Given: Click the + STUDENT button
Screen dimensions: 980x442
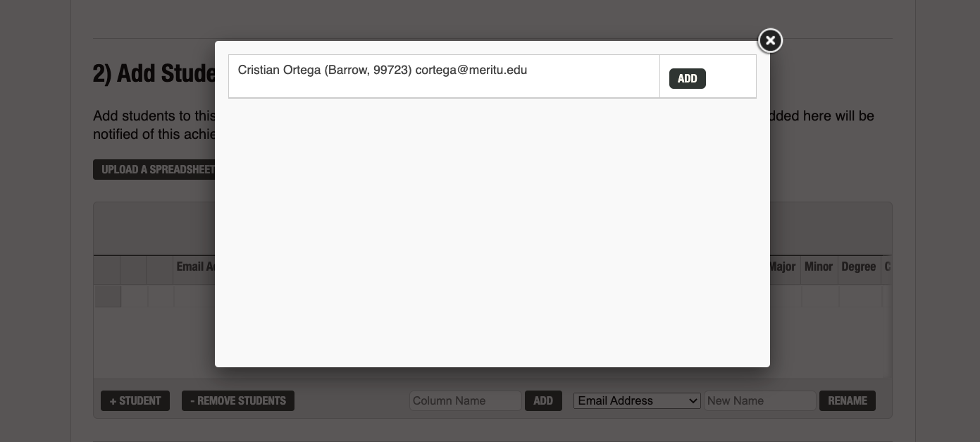Looking at the screenshot, I should 135,400.
